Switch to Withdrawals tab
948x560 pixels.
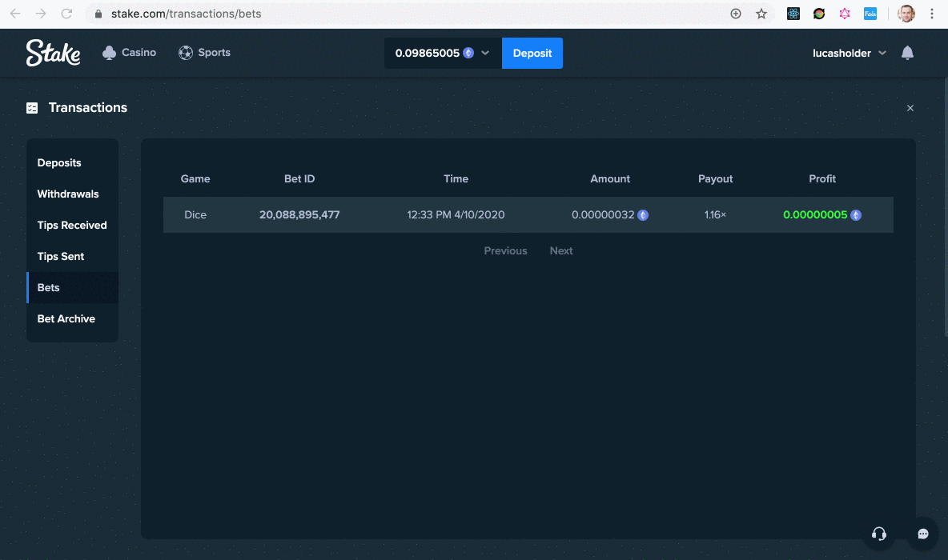73,194
